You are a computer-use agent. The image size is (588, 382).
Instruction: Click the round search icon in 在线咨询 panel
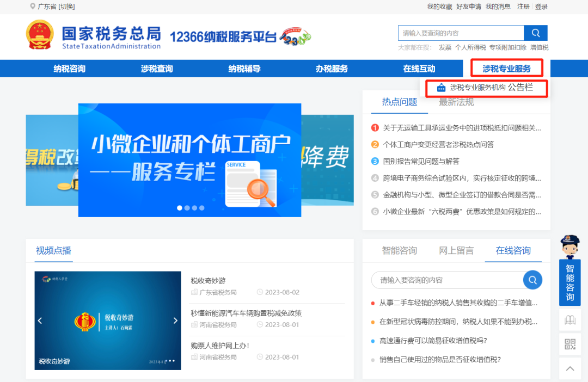click(532, 280)
